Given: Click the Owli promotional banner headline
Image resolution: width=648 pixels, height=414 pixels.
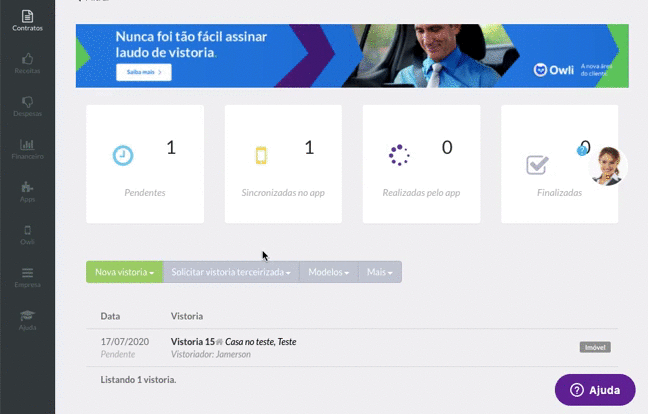Looking at the screenshot, I should (x=191, y=44).
